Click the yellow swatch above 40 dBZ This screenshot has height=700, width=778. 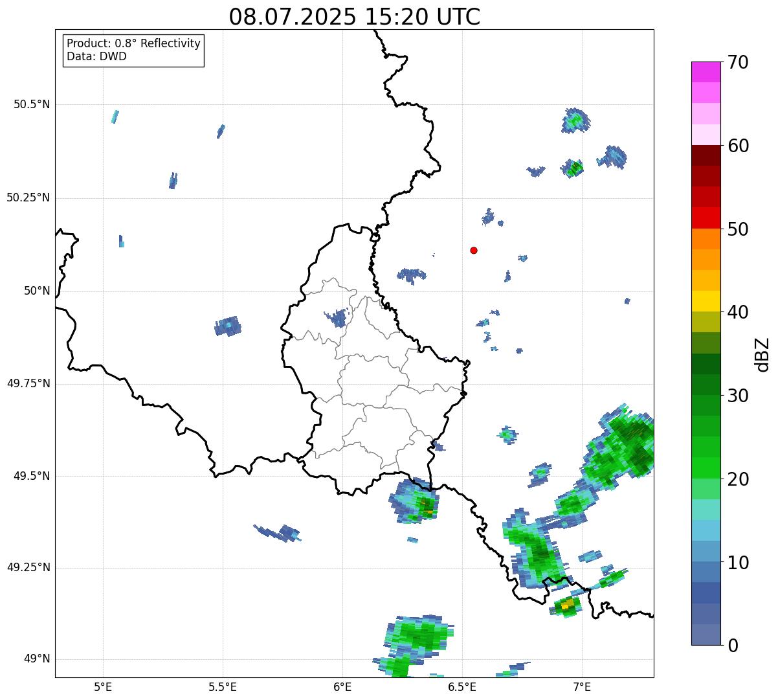pos(706,301)
